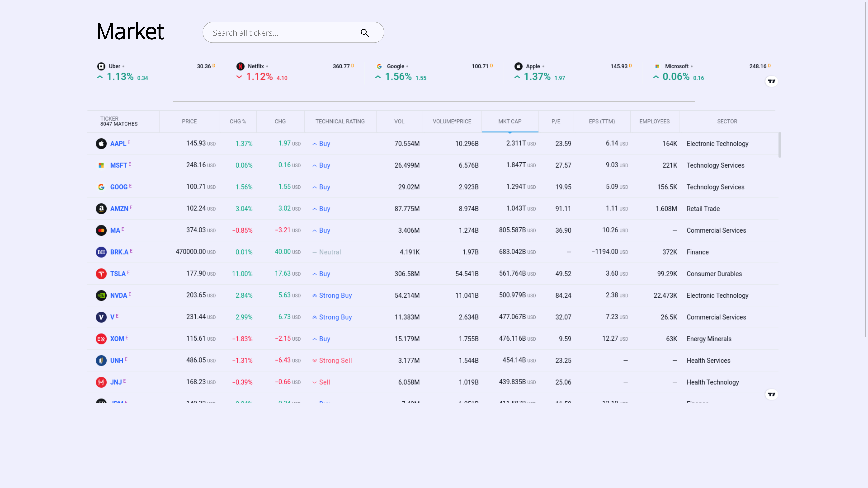Image resolution: width=868 pixels, height=488 pixels.
Task: Open the Netflix name in ticker tape
Action: pyautogui.click(x=256, y=66)
